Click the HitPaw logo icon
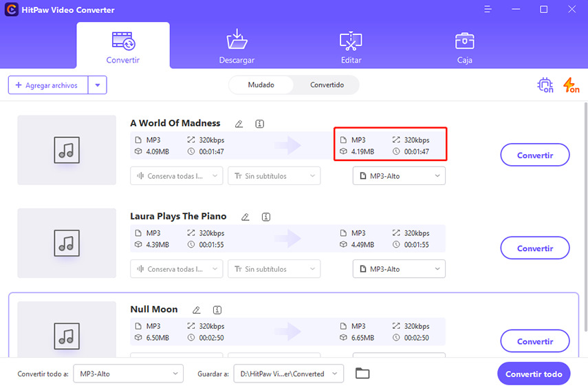 pyautogui.click(x=11, y=10)
